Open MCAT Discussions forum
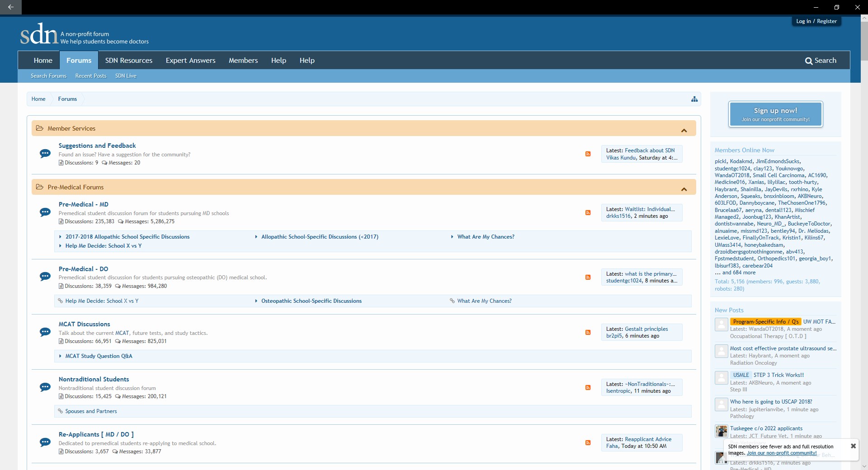Viewport: 868px width, 470px height. [x=85, y=324]
